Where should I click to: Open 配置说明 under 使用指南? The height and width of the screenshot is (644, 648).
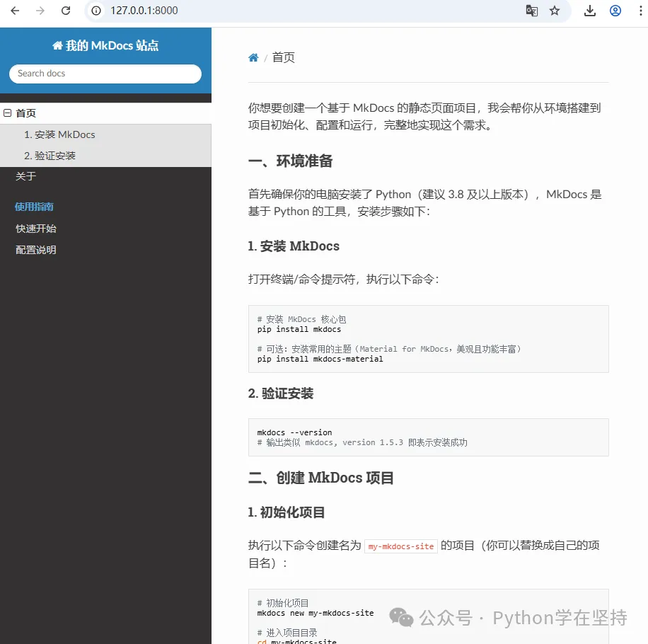(x=36, y=250)
